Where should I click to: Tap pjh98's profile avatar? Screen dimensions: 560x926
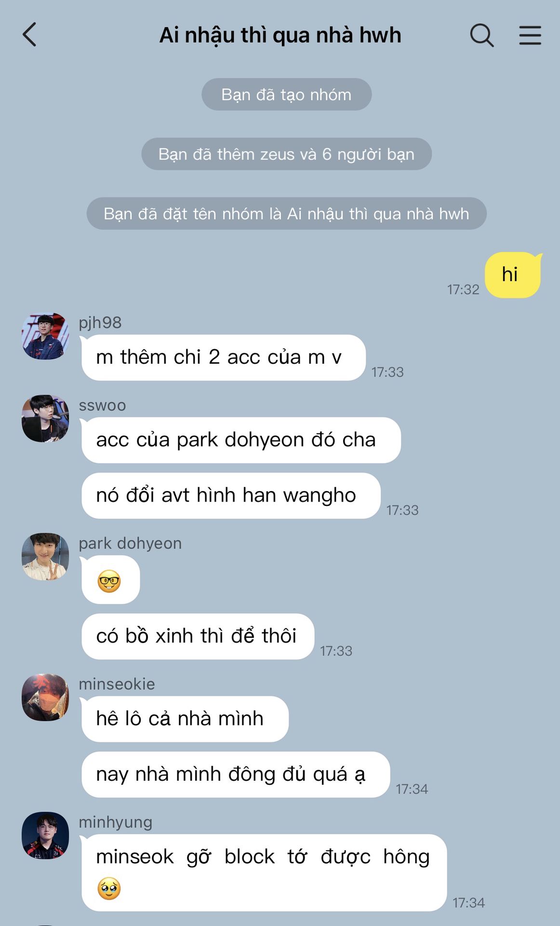[x=45, y=336]
